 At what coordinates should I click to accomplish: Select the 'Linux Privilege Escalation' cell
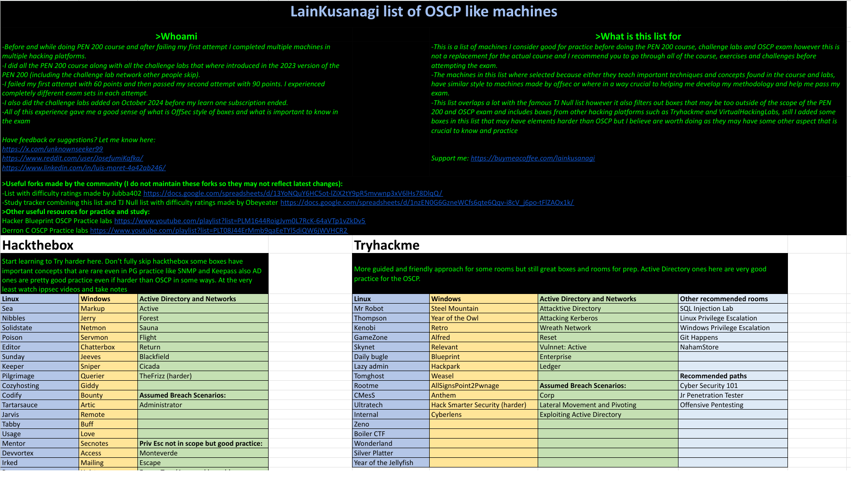point(733,318)
